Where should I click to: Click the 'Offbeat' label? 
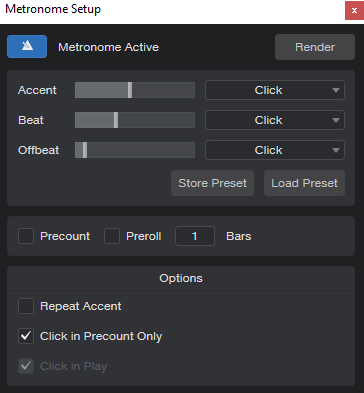(x=39, y=150)
